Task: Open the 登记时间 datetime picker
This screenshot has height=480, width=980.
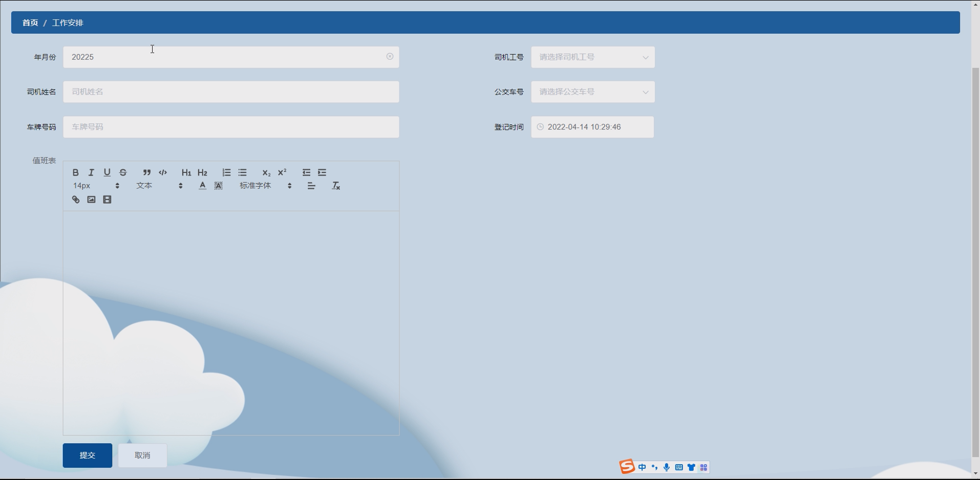Action: click(x=592, y=127)
